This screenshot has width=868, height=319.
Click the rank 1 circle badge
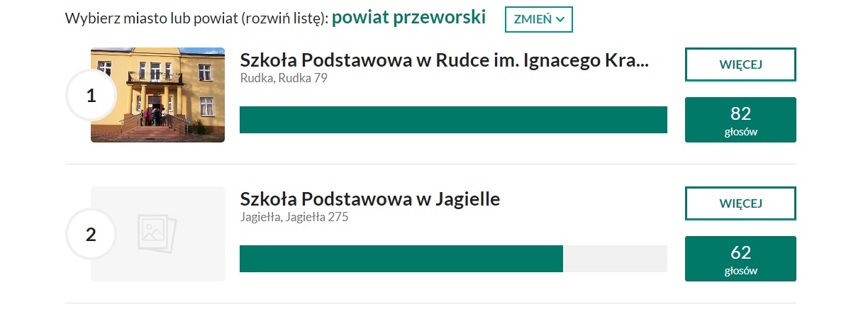pyautogui.click(x=91, y=96)
